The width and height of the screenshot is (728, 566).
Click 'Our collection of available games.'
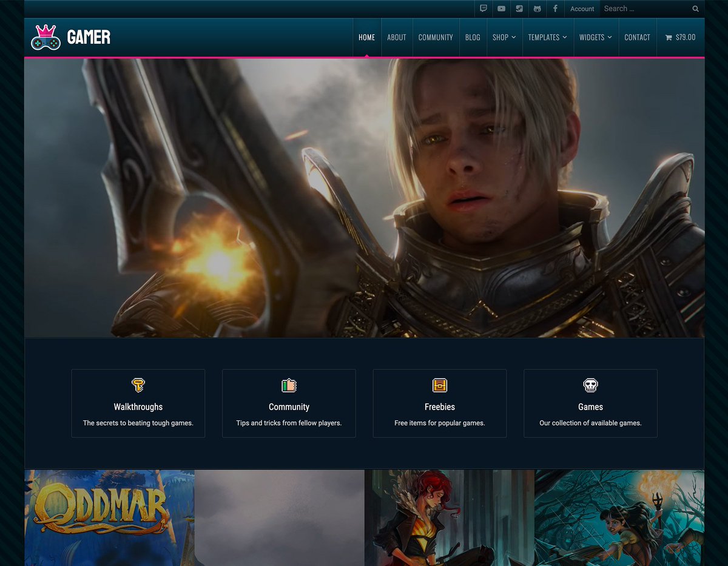point(590,423)
